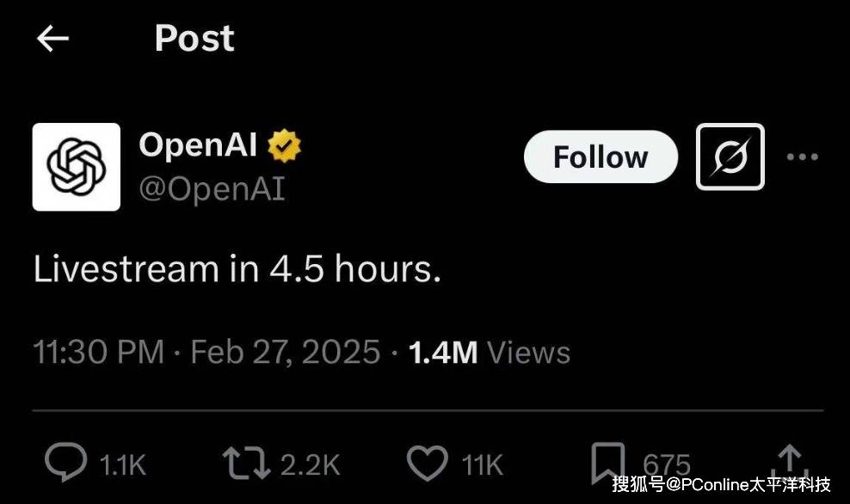This screenshot has width=850, height=504.
Task: Click the reply speech bubble icon
Action: click(x=66, y=464)
